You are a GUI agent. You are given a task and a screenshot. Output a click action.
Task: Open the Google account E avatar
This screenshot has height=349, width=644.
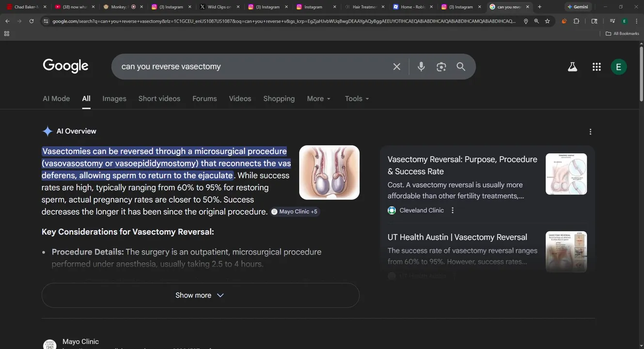pos(618,67)
